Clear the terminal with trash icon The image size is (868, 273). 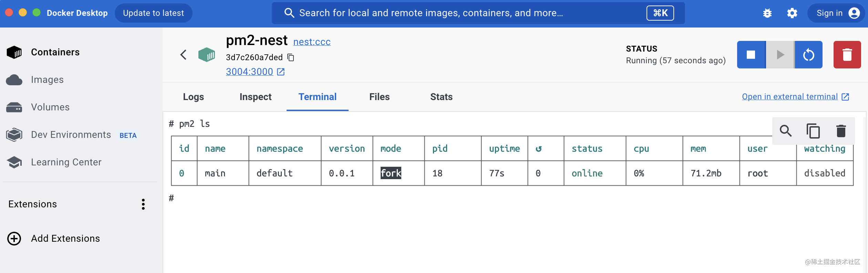841,131
